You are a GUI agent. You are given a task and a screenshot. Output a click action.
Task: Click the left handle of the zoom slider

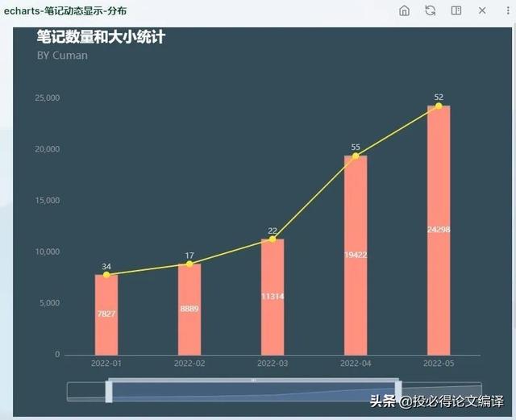click(109, 391)
